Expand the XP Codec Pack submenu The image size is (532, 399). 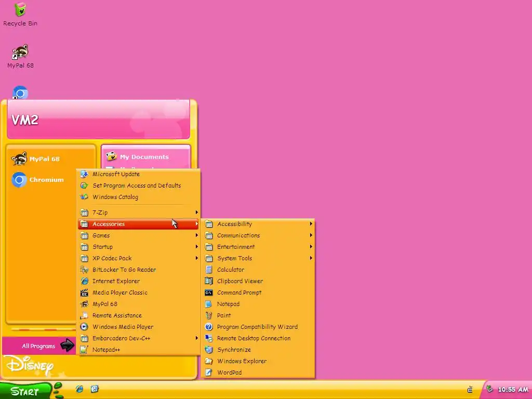click(139, 259)
